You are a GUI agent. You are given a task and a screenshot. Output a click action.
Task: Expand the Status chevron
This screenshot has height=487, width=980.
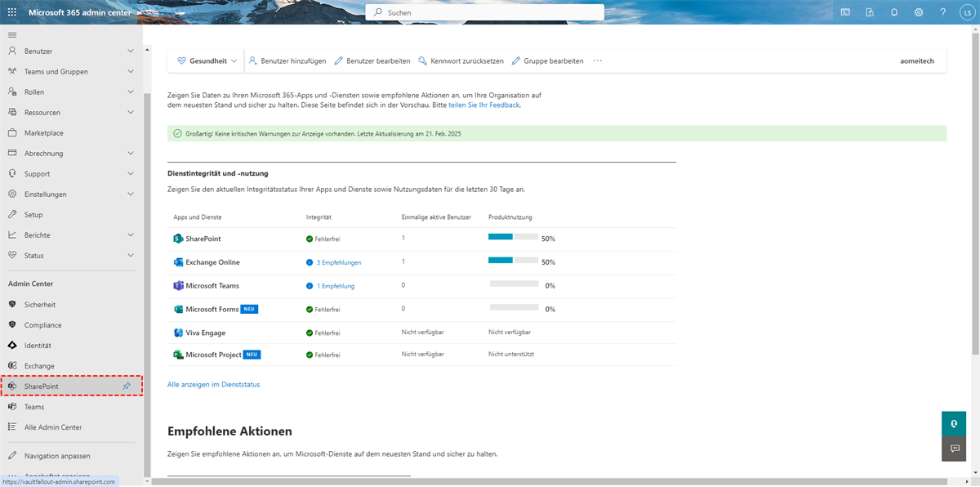coord(131,256)
